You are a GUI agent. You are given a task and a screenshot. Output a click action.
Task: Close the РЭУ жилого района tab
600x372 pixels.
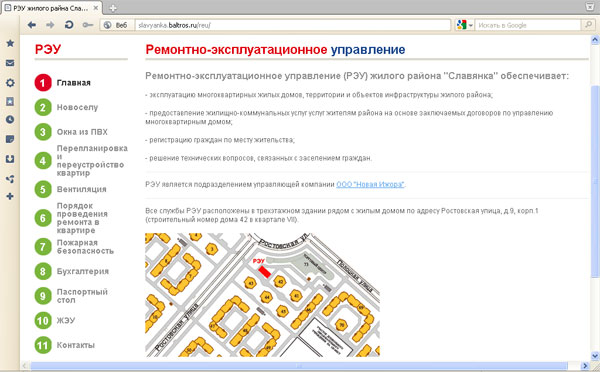(96, 8)
